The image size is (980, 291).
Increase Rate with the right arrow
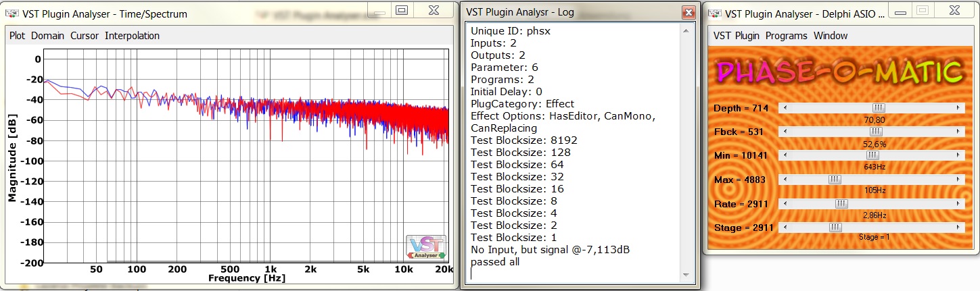(x=958, y=203)
